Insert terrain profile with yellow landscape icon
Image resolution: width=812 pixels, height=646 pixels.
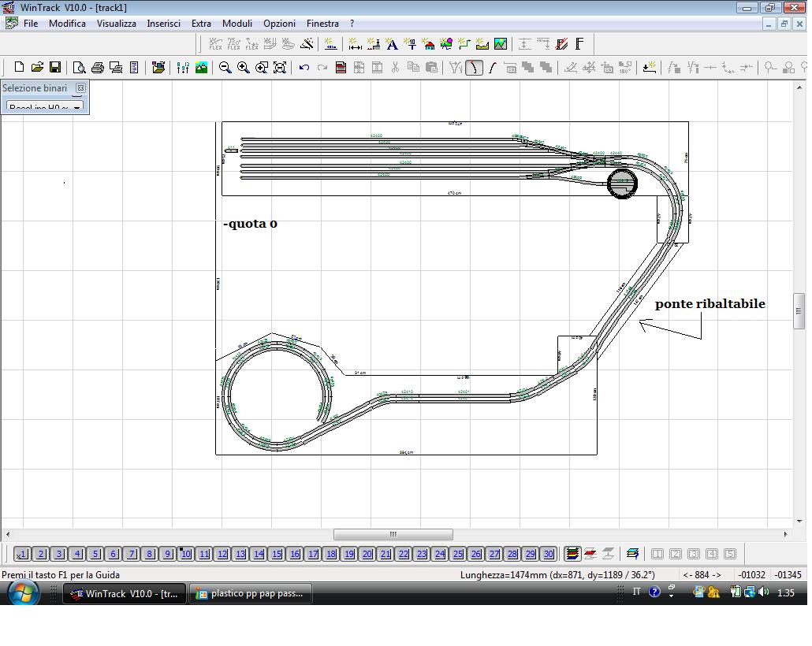[482, 44]
